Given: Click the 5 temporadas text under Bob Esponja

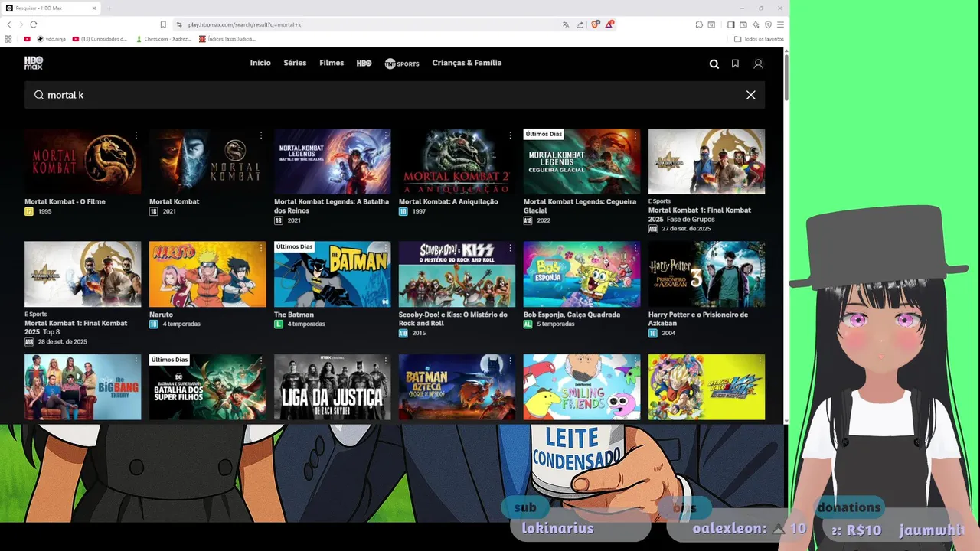Looking at the screenshot, I should (x=556, y=324).
